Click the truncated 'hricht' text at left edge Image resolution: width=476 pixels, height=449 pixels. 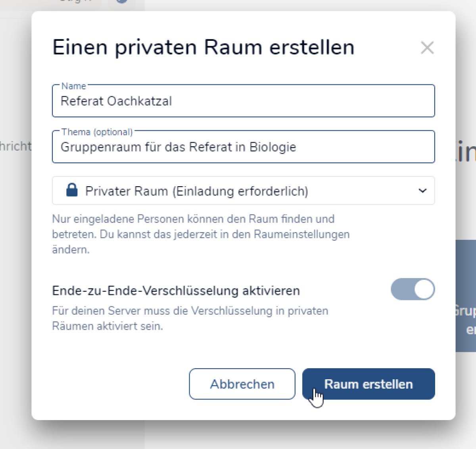(15, 146)
